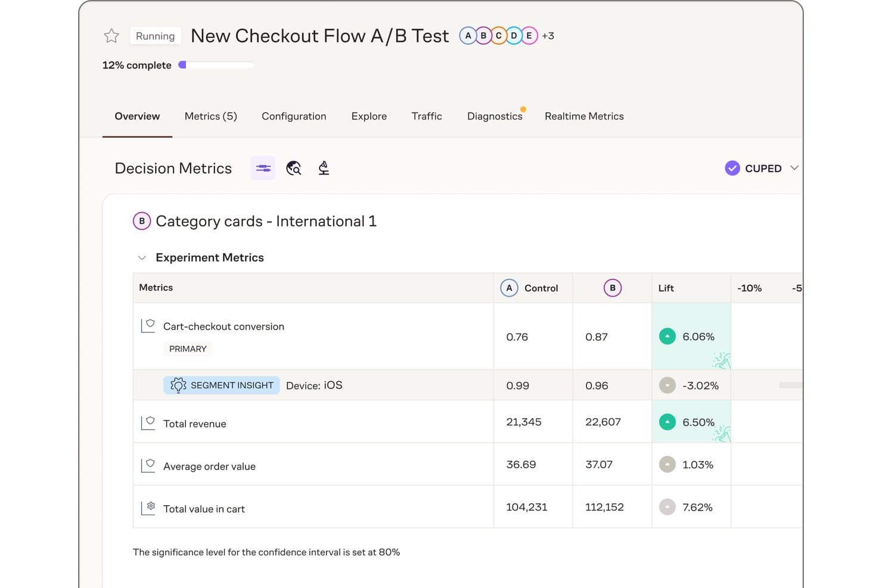This screenshot has width=882, height=588.
Task: Click the Running status badge
Action: pos(155,36)
